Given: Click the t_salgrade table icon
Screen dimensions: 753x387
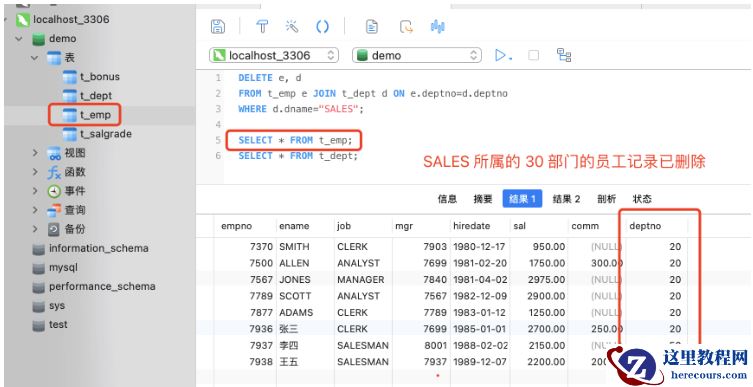Looking at the screenshot, I should coord(70,134).
